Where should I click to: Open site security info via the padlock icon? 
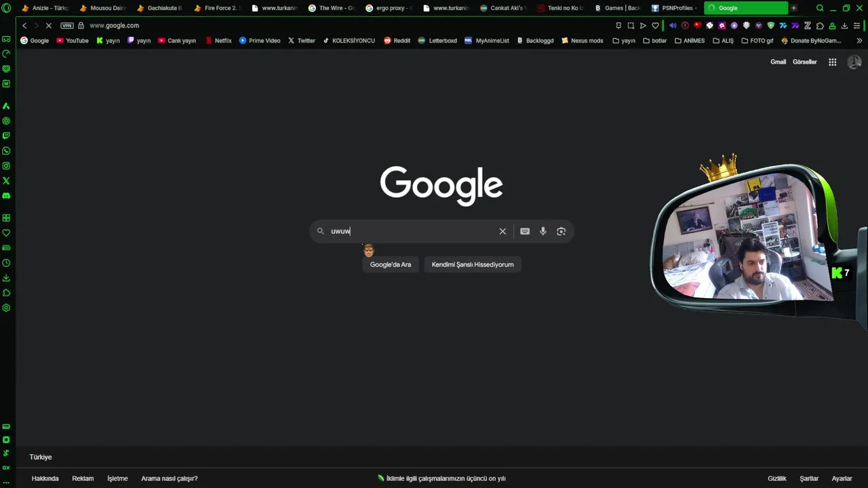coord(81,26)
